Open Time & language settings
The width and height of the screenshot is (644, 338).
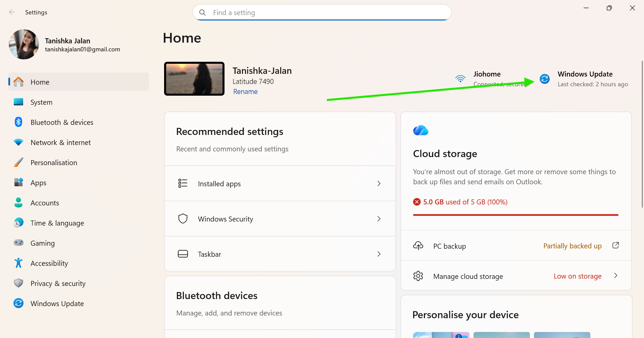pyautogui.click(x=79, y=223)
